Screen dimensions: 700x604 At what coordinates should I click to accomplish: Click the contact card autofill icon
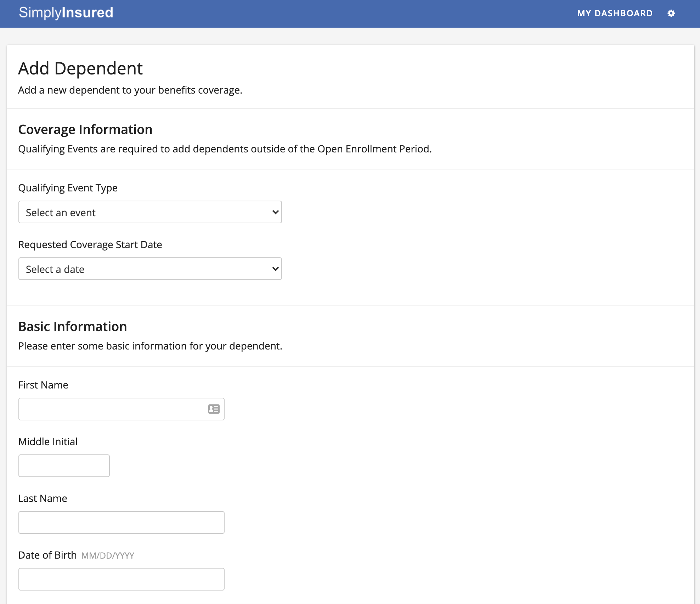(x=214, y=409)
